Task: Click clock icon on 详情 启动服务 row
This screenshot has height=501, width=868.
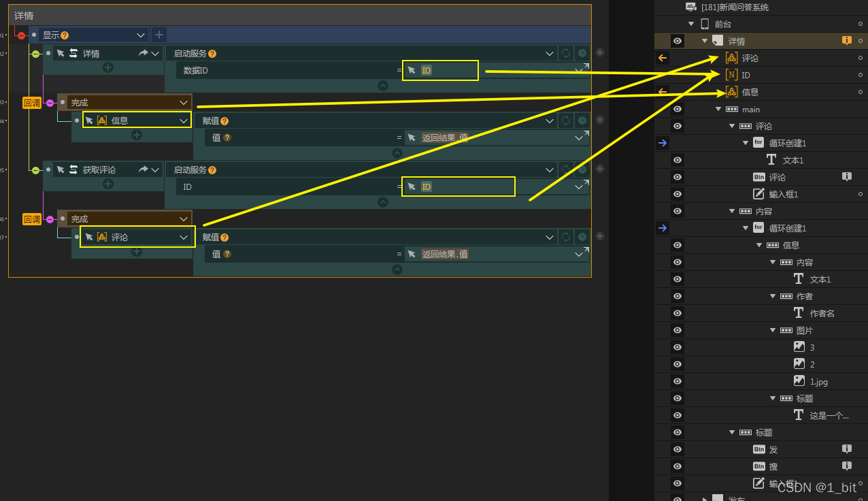Action: (582, 53)
